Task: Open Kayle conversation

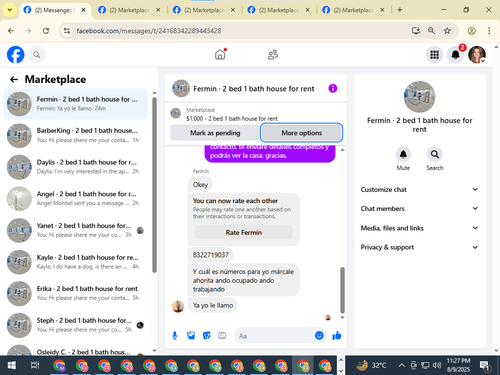Action: coord(75,262)
